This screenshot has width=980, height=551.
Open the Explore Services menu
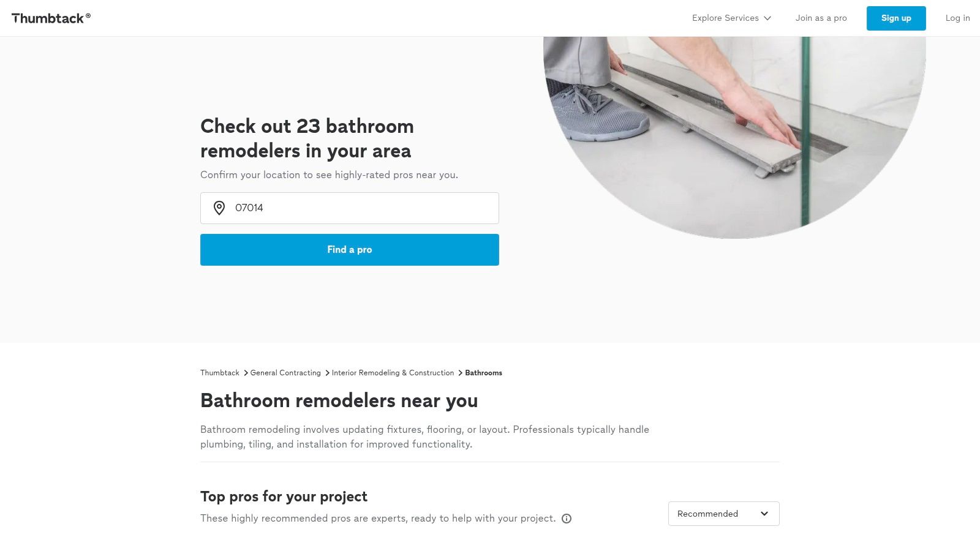pos(725,18)
